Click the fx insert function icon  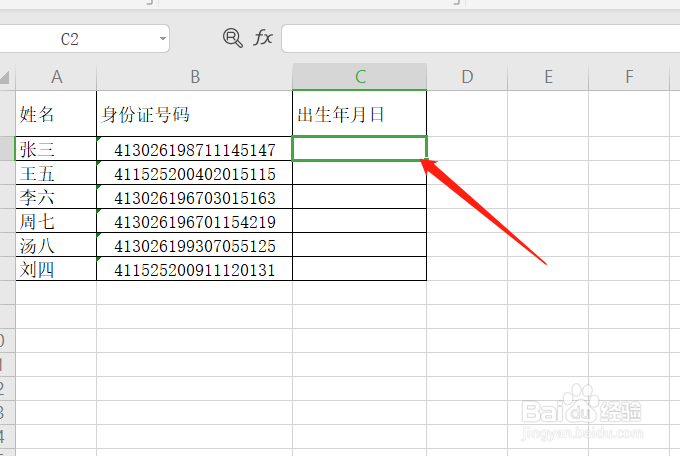point(263,38)
